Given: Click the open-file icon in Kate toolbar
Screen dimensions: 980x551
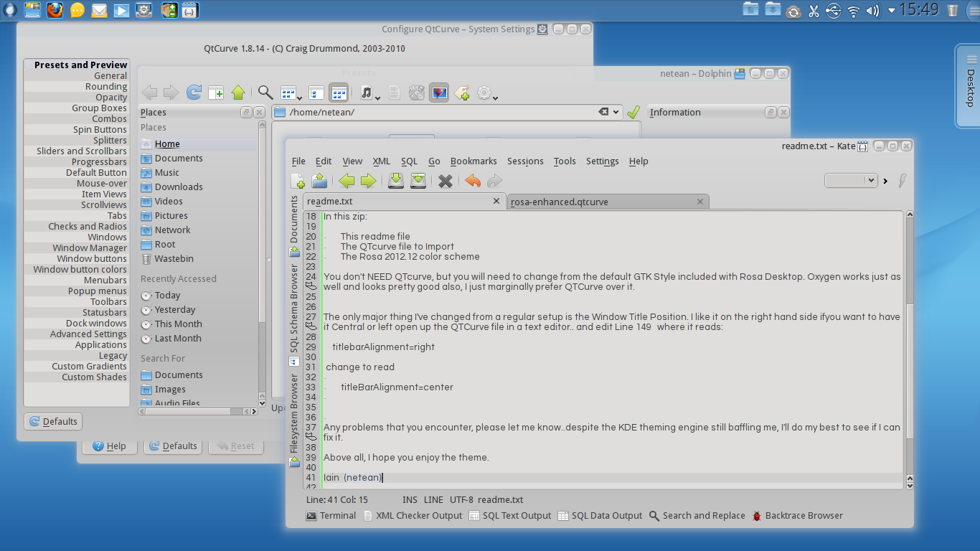Looking at the screenshot, I should click(319, 181).
